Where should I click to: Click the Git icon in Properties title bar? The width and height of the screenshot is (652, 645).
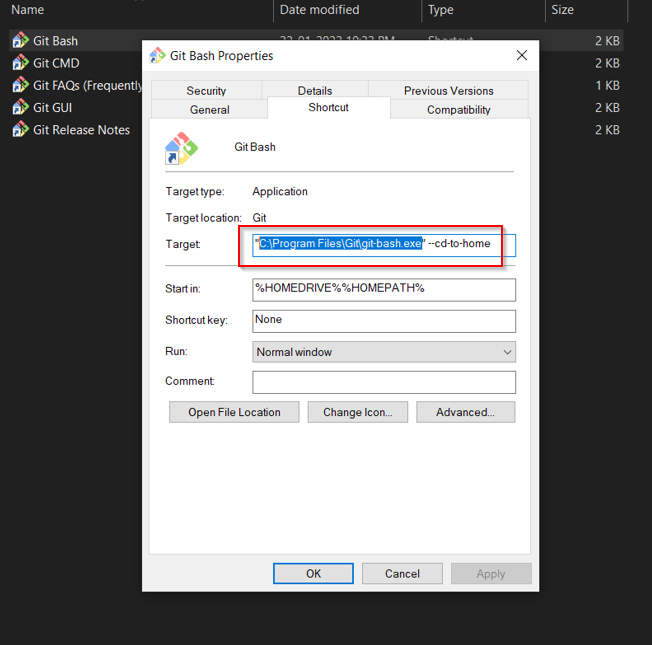point(158,55)
